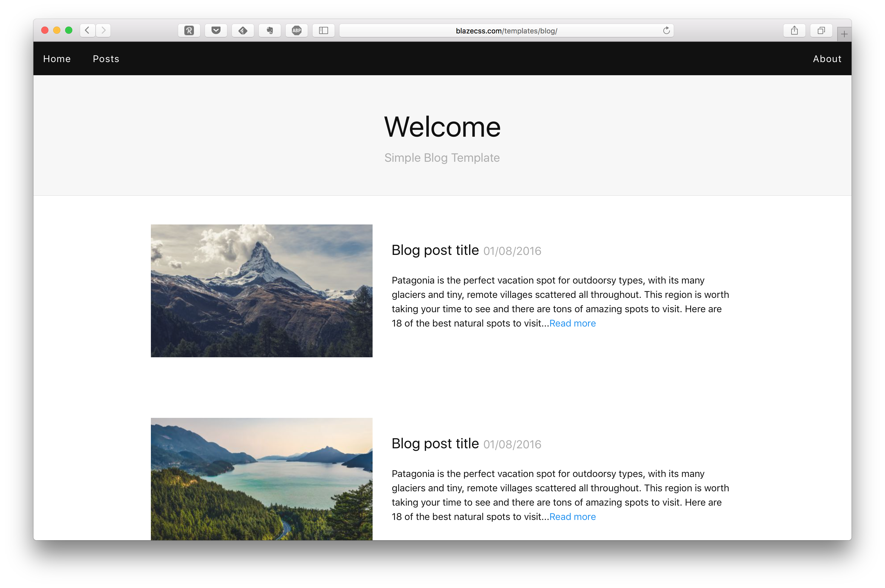885x588 pixels.
Task: Click Read more on the second blog post
Action: tap(572, 516)
